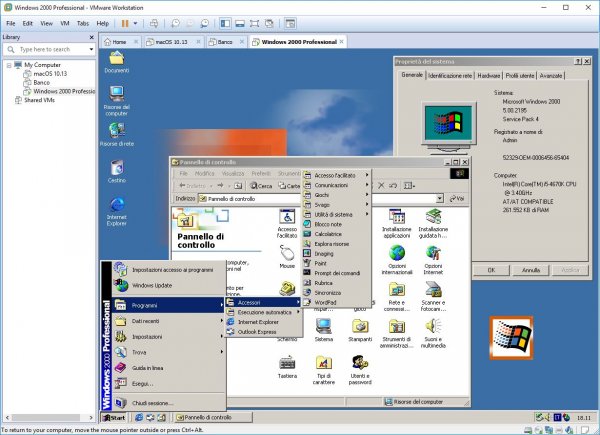Click Windows Update in Start menu
600x435 pixels.
pyautogui.click(x=150, y=286)
